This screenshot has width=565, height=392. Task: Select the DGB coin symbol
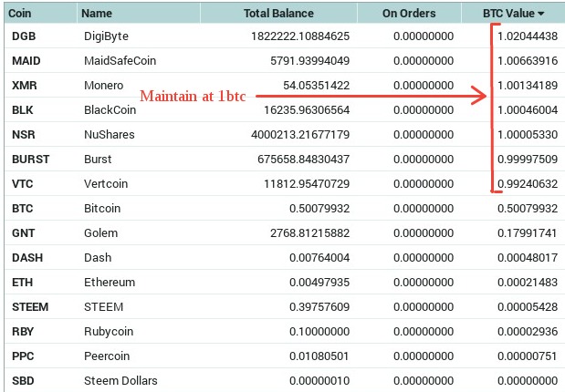[24, 36]
